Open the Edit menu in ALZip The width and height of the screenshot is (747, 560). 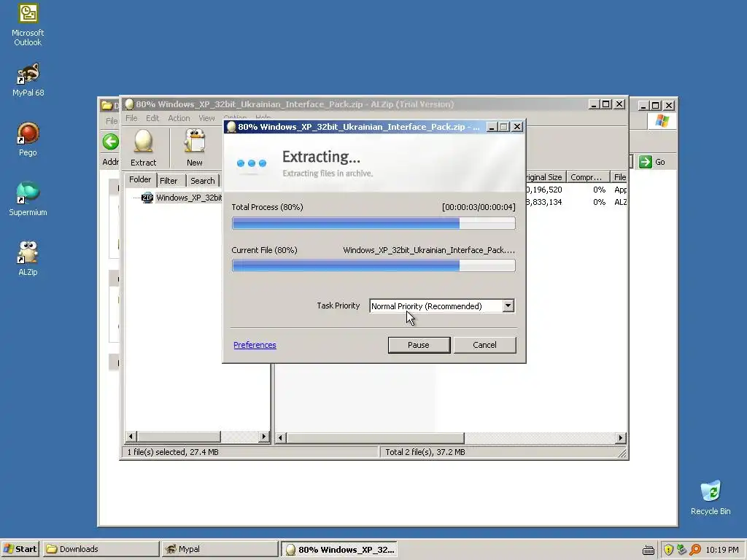[x=152, y=118]
